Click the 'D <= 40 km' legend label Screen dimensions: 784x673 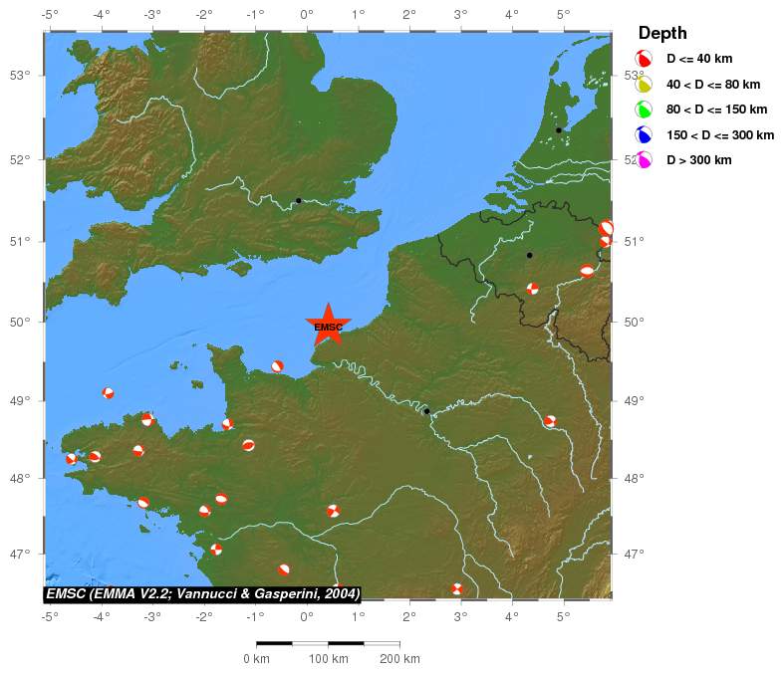tap(699, 60)
